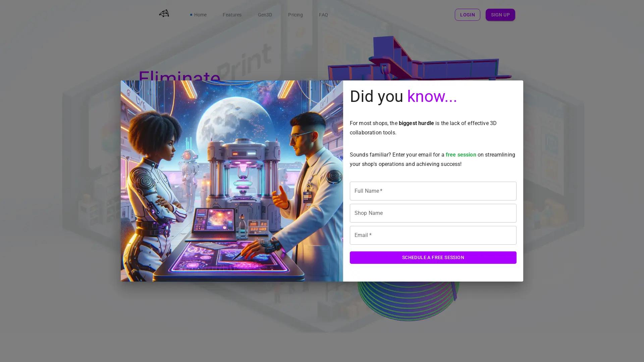Select Home in the navigation bar
Viewport: 644px width, 362px height.
200,15
